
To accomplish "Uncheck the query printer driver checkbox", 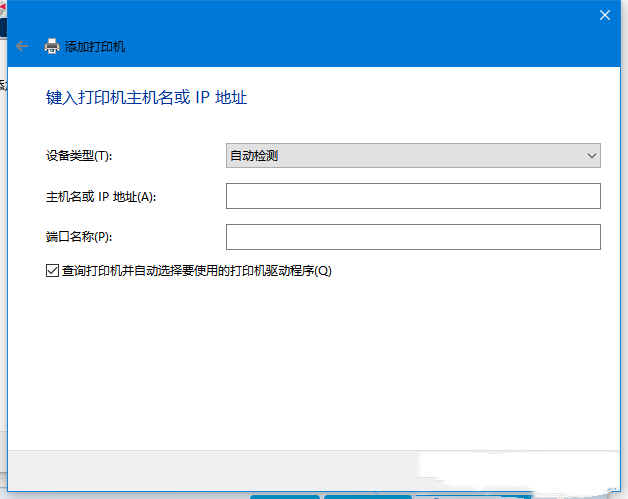I will point(52,270).
